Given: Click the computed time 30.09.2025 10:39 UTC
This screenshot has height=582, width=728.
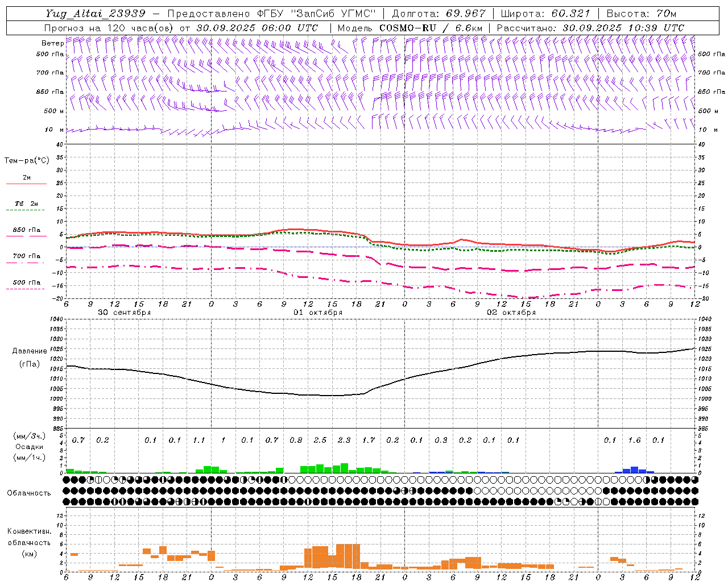Looking at the screenshot, I should click(x=623, y=28).
